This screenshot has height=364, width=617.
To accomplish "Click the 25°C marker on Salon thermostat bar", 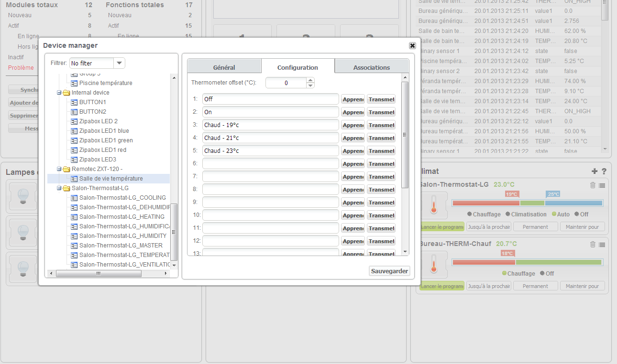I will pyautogui.click(x=552, y=194).
